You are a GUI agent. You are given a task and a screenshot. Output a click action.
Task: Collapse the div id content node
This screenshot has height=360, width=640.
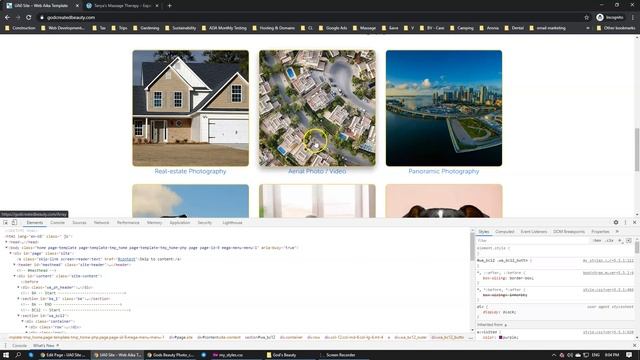(15, 276)
